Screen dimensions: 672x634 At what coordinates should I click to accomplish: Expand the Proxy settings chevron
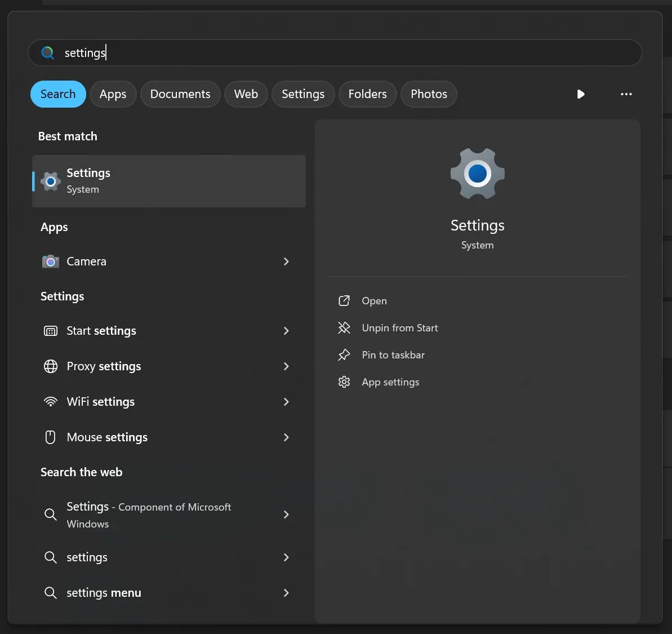tap(286, 366)
